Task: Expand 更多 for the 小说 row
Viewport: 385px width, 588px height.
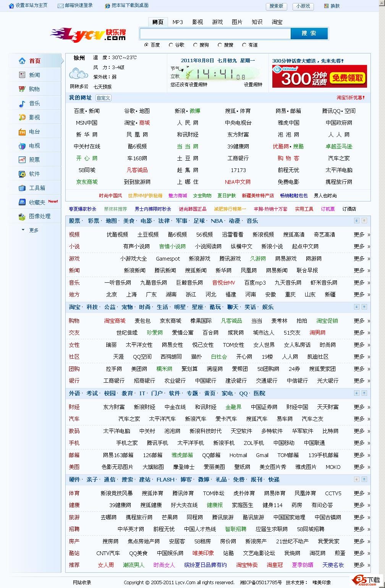Action: (361, 246)
